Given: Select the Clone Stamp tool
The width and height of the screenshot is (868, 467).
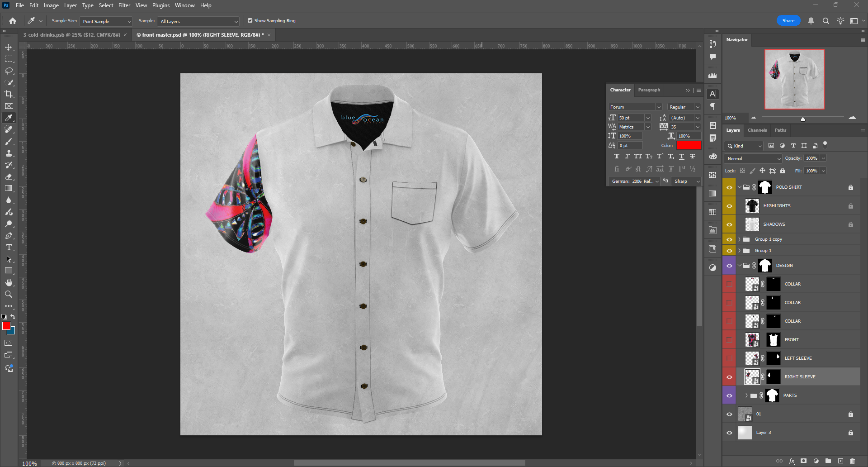Looking at the screenshot, I should coord(9,153).
